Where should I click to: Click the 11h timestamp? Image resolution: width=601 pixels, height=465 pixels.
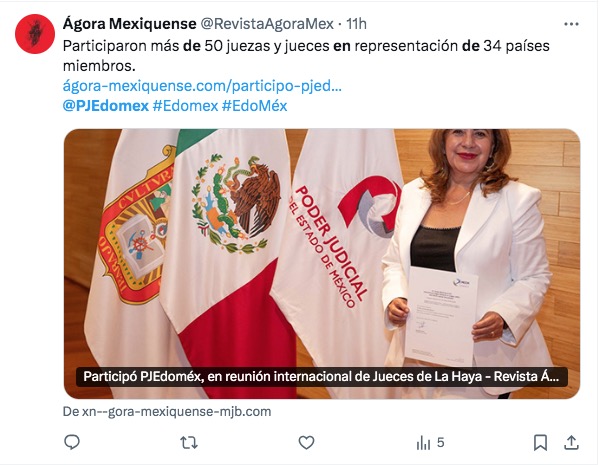click(x=356, y=24)
